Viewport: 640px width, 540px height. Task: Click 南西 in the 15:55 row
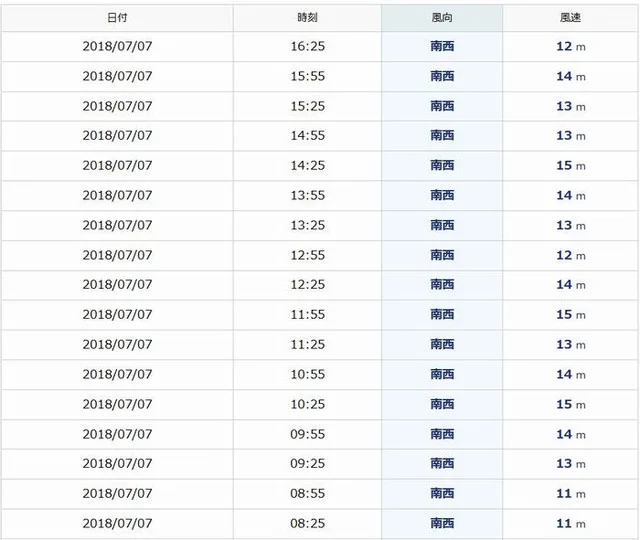tap(442, 76)
